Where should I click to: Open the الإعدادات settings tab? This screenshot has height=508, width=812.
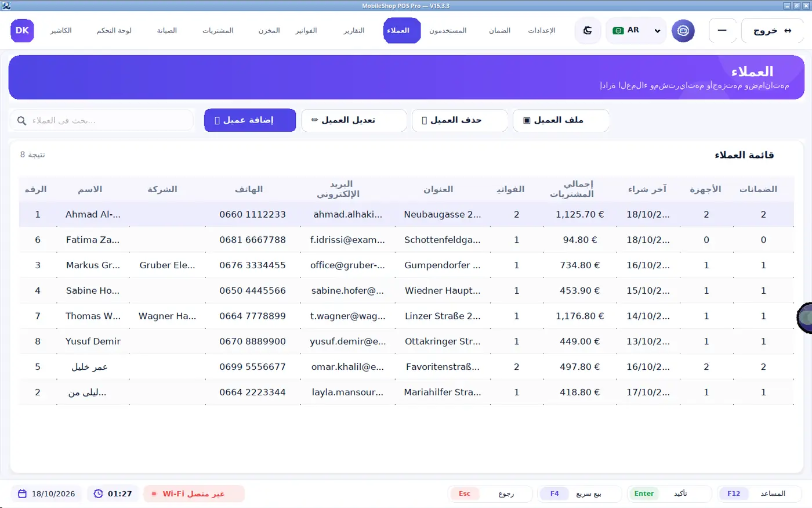[x=542, y=31]
